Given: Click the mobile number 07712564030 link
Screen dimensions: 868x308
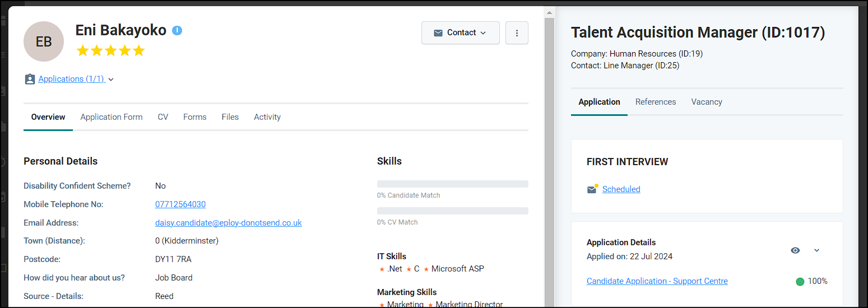Looking at the screenshot, I should click(180, 204).
